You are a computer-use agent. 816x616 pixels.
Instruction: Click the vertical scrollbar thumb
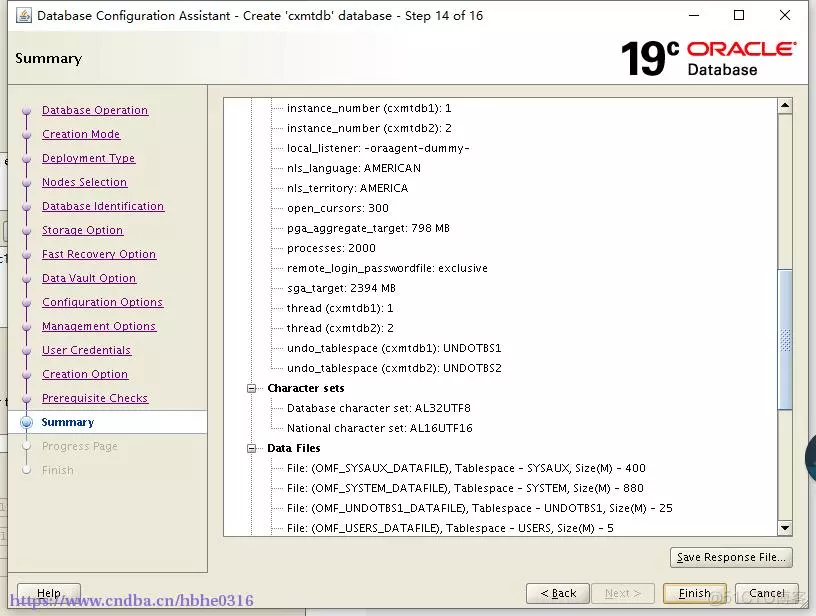pyautogui.click(x=785, y=340)
